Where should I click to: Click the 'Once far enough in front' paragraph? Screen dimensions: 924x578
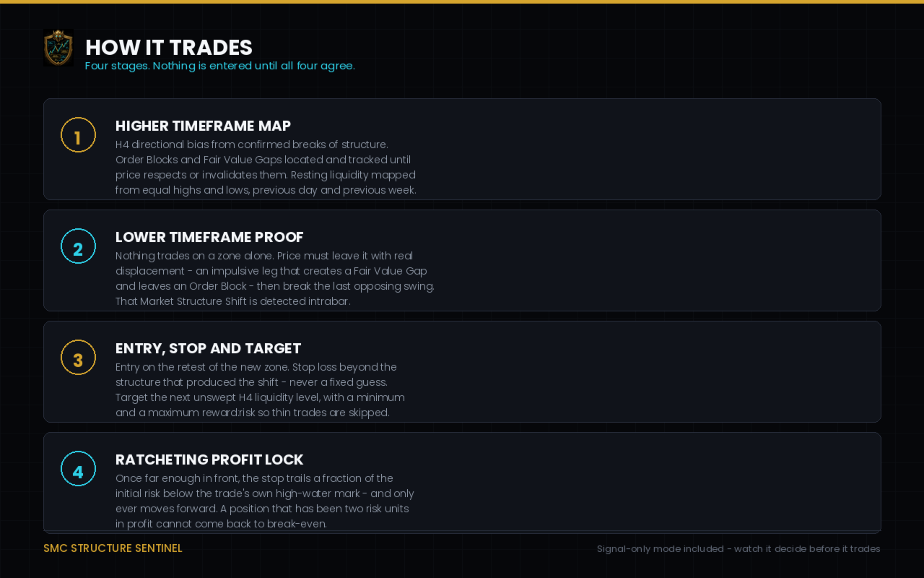coord(264,501)
